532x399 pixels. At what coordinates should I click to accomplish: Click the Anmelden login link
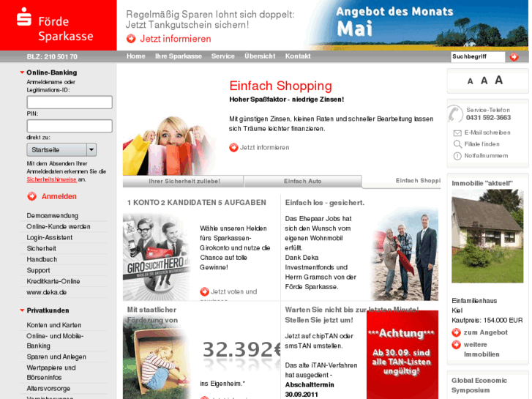click(x=59, y=196)
